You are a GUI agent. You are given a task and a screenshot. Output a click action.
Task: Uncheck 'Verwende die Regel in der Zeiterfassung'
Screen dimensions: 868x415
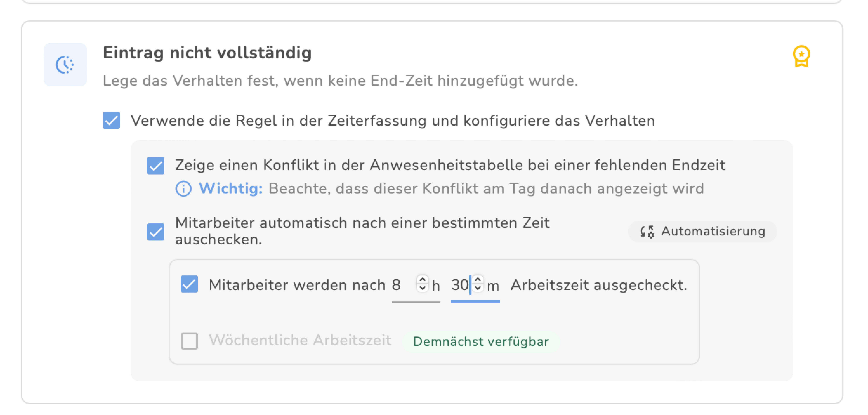coord(111,120)
